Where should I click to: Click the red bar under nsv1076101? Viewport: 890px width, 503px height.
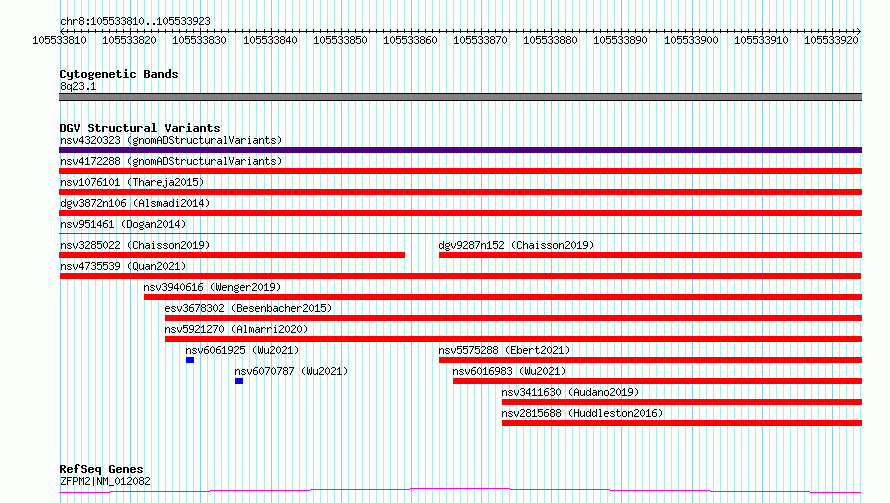click(460, 192)
